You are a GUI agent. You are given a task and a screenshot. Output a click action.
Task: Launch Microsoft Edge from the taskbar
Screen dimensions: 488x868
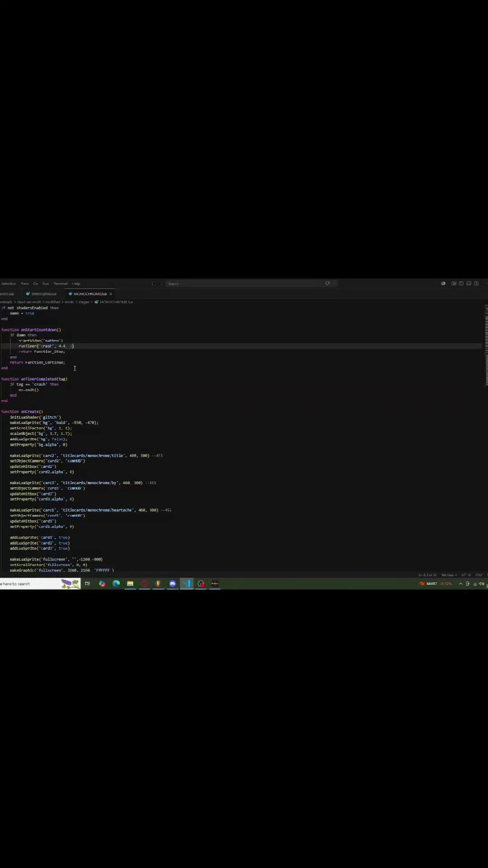click(x=116, y=584)
